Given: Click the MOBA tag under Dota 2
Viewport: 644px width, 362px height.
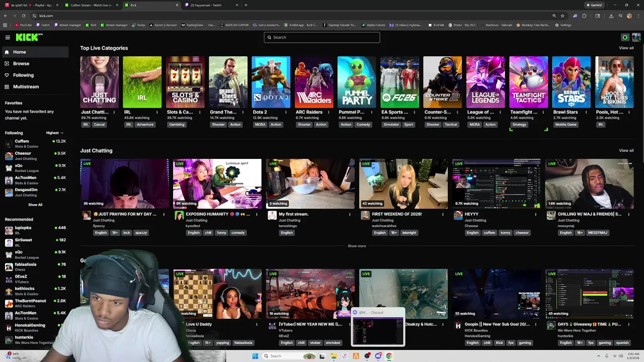Looking at the screenshot, I should (260, 125).
